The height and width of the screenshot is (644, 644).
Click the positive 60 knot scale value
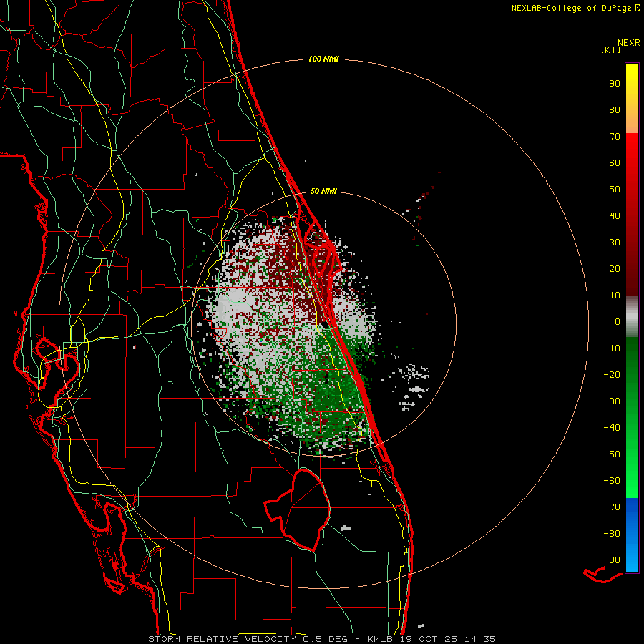(615, 162)
